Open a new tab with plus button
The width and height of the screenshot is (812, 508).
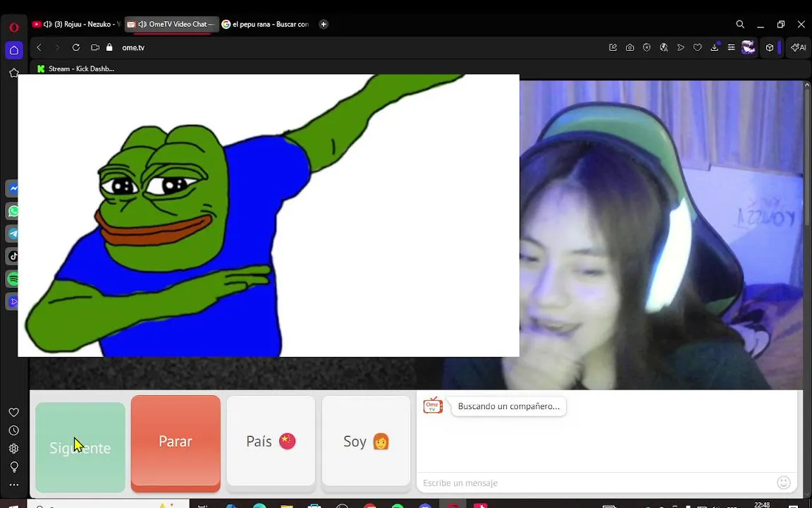point(324,25)
